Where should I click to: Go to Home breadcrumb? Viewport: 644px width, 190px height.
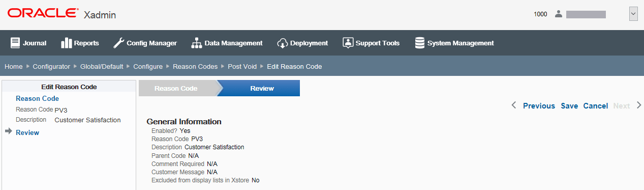tap(14, 66)
